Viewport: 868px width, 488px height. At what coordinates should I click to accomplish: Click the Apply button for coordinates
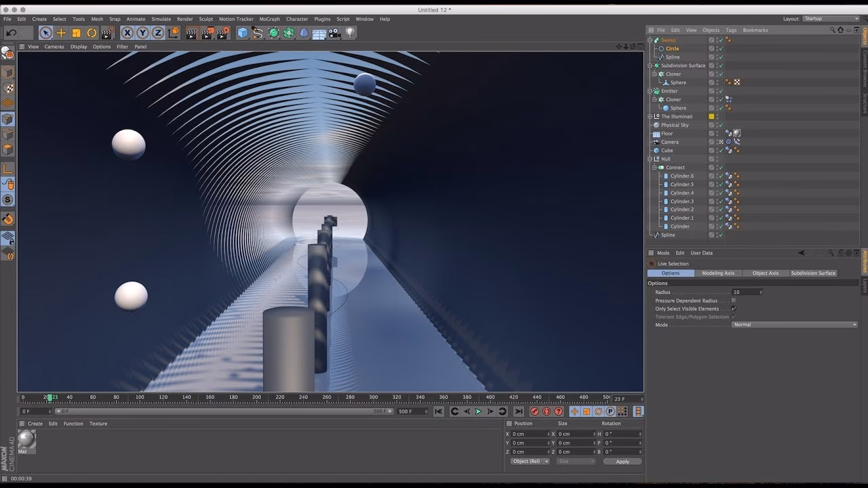622,461
